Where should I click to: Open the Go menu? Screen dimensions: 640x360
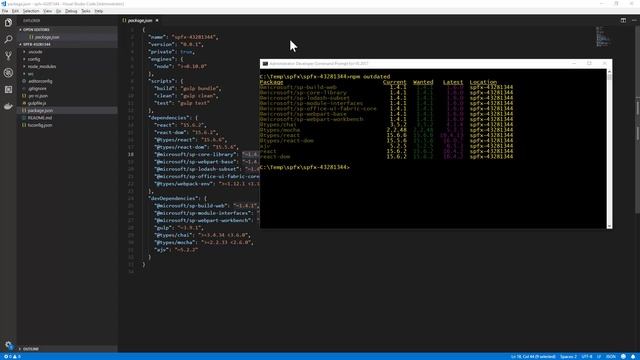point(58,11)
